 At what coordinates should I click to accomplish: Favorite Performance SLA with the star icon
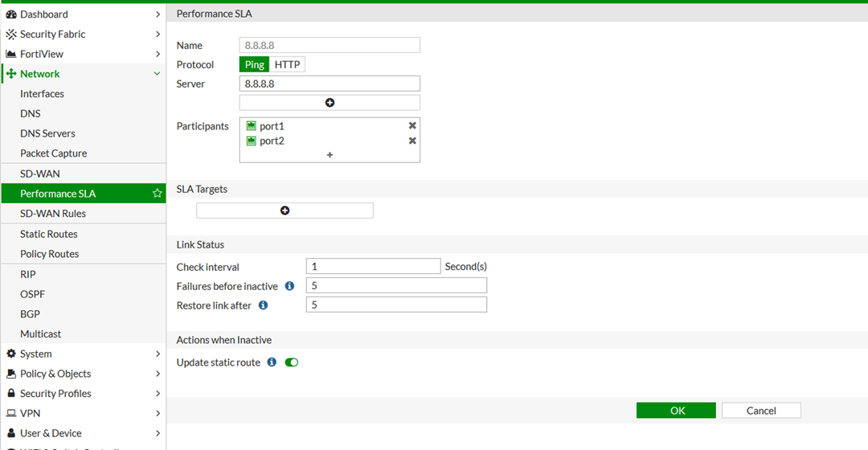[x=157, y=194]
